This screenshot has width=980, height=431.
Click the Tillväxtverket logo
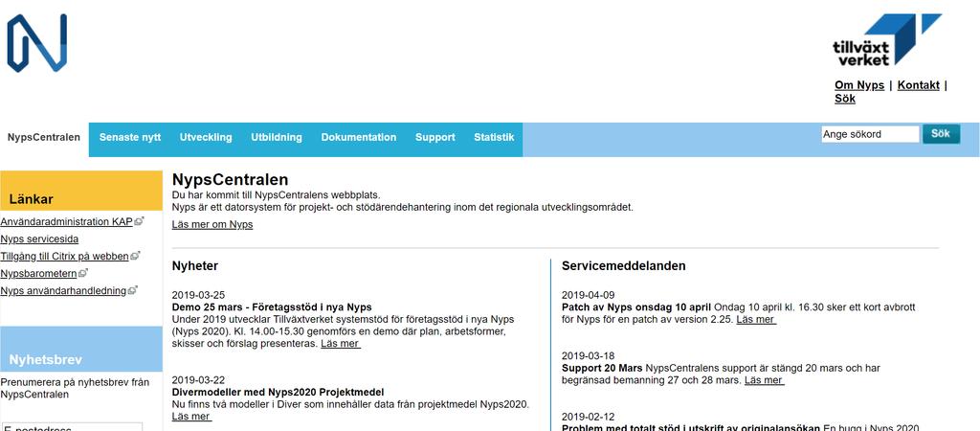887,40
